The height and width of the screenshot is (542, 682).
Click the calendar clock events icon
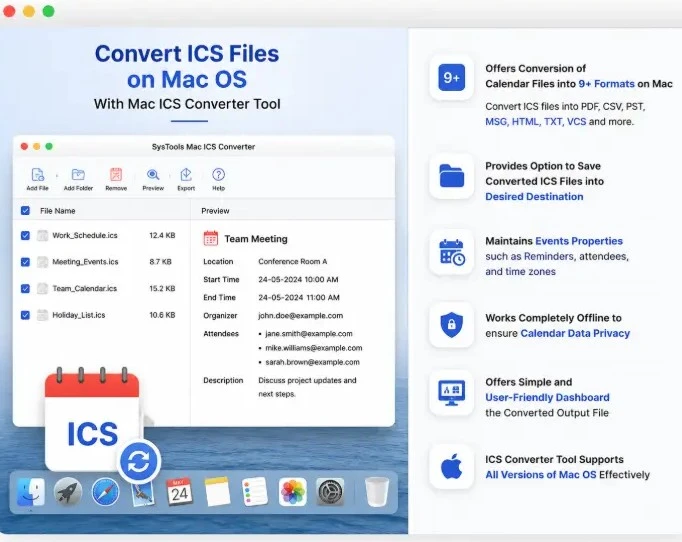point(451,252)
